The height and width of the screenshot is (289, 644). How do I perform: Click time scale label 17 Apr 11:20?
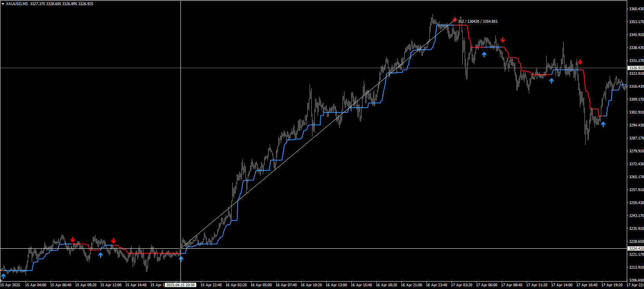pyautogui.click(x=537, y=285)
